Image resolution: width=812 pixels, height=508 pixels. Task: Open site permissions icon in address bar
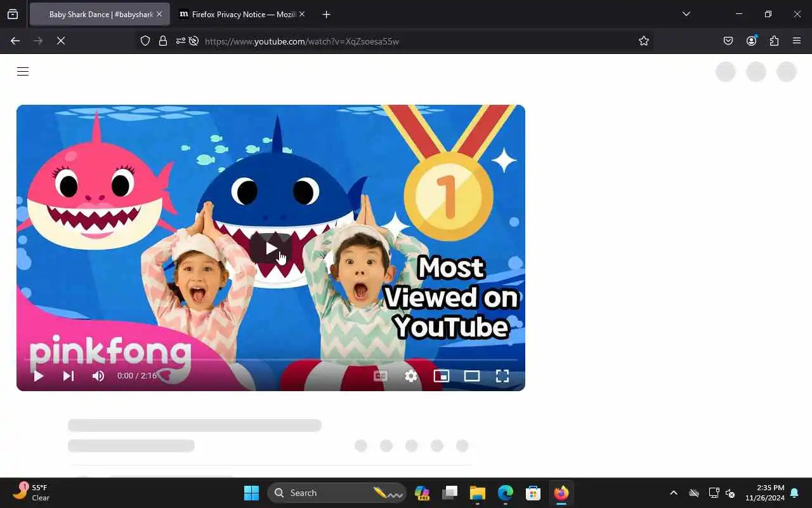pos(181,41)
